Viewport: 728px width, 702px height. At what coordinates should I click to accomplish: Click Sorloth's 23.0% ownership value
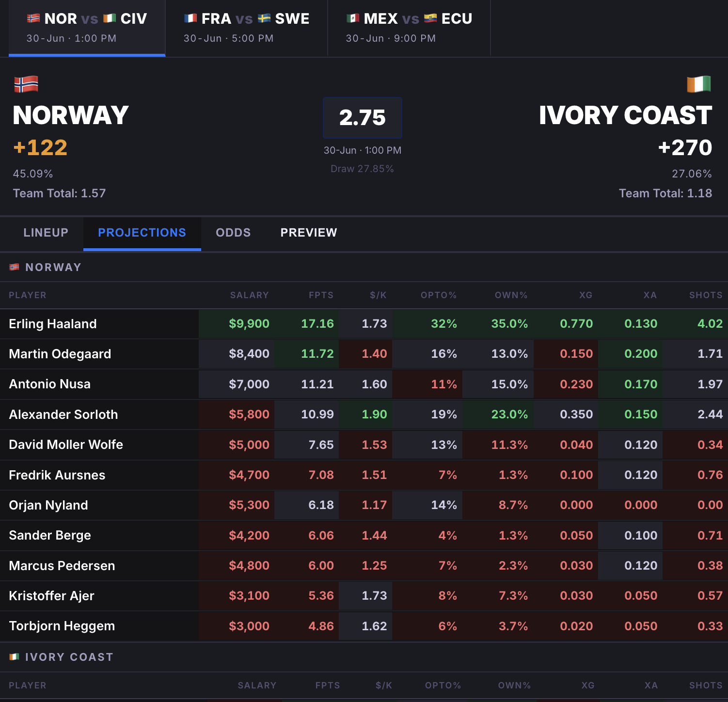(509, 415)
